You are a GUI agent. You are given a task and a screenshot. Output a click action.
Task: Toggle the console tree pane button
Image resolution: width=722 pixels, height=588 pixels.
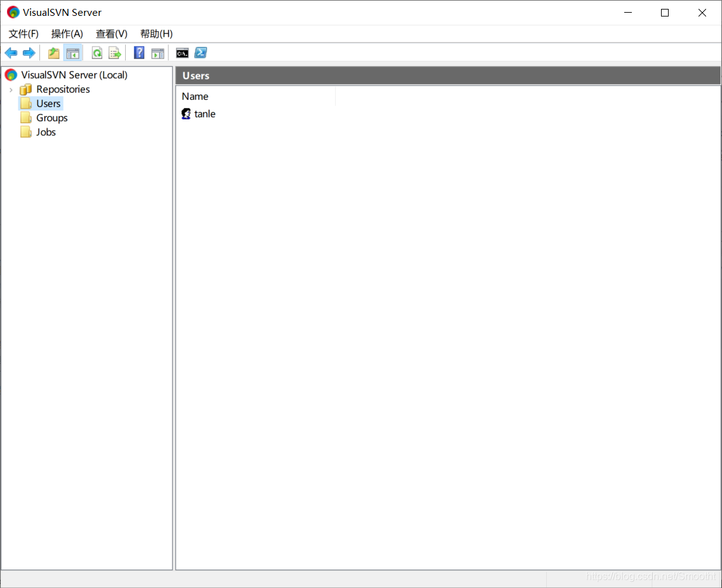click(x=73, y=53)
